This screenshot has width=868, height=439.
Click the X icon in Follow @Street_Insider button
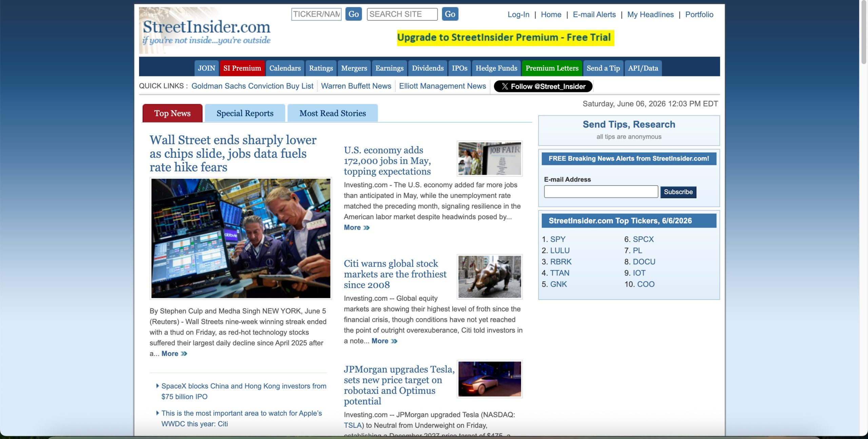[x=505, y=87]
